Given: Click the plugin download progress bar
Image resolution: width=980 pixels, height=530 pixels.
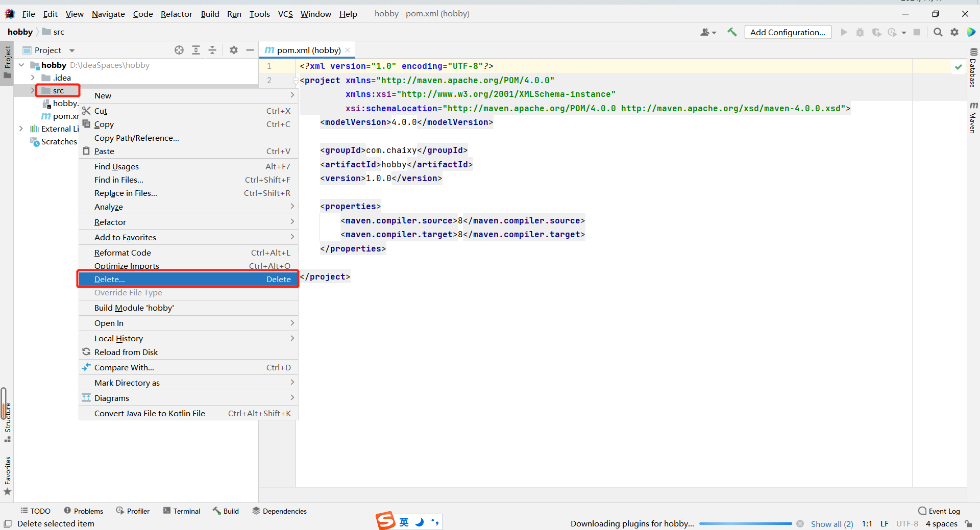Looking at the screenshot, I should pyautogui.click(x=745, y=524).
